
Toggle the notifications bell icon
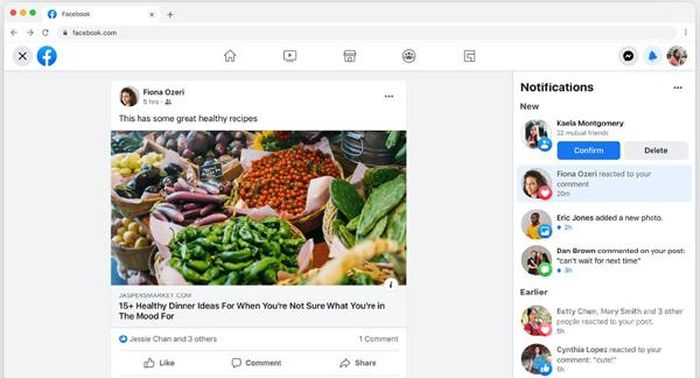coord(652,56)
